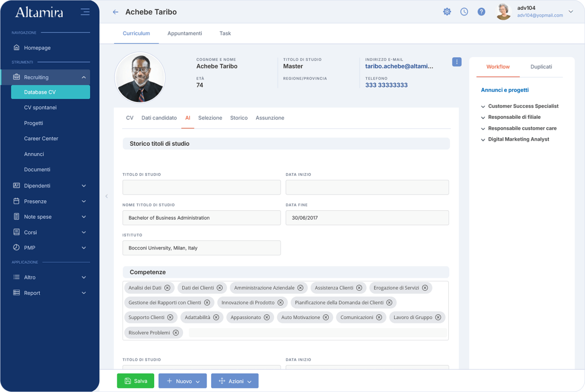This screenshot has height=392, width=585.
Task: Remove the Appassionato skill tag
Action: pyautogui.click(x=267, y=317)
